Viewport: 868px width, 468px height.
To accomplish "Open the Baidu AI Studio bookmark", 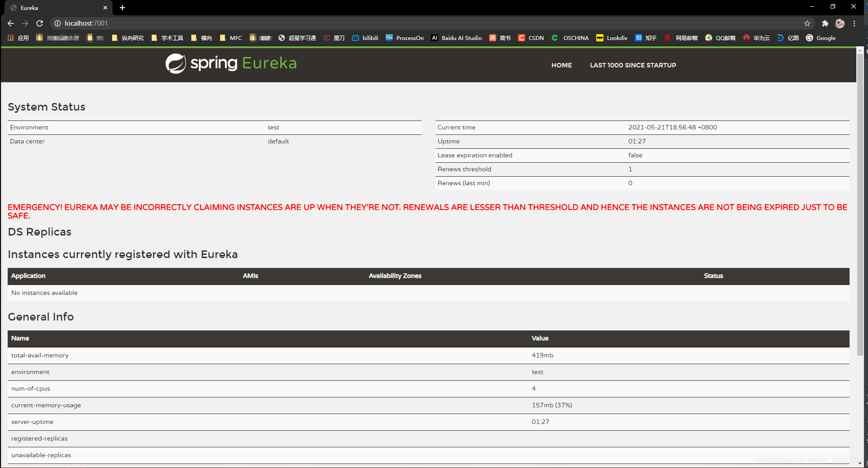I will click(x=456, y=38).
